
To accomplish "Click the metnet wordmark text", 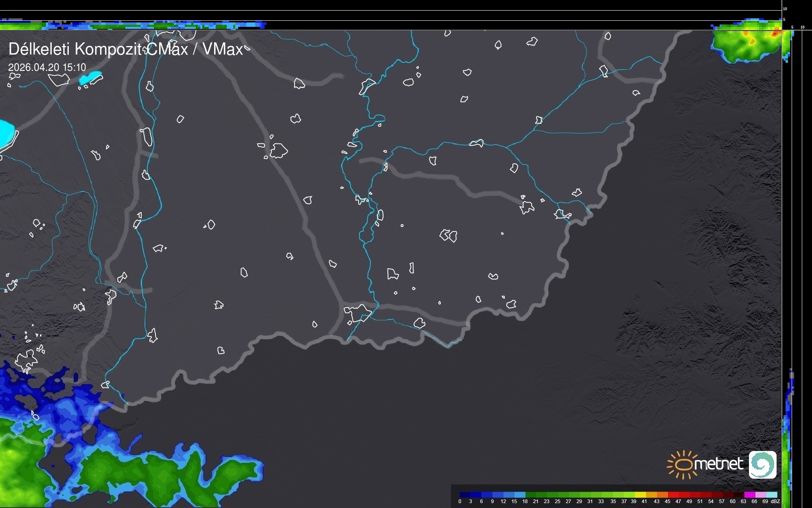I will pos(718,464).
